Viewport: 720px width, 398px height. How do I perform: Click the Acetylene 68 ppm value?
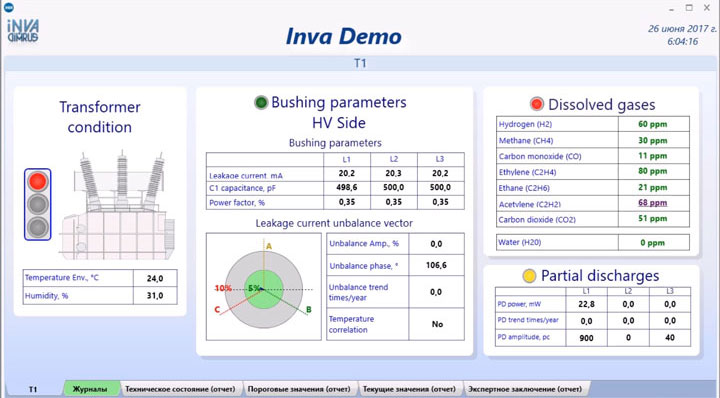[652, 203]
